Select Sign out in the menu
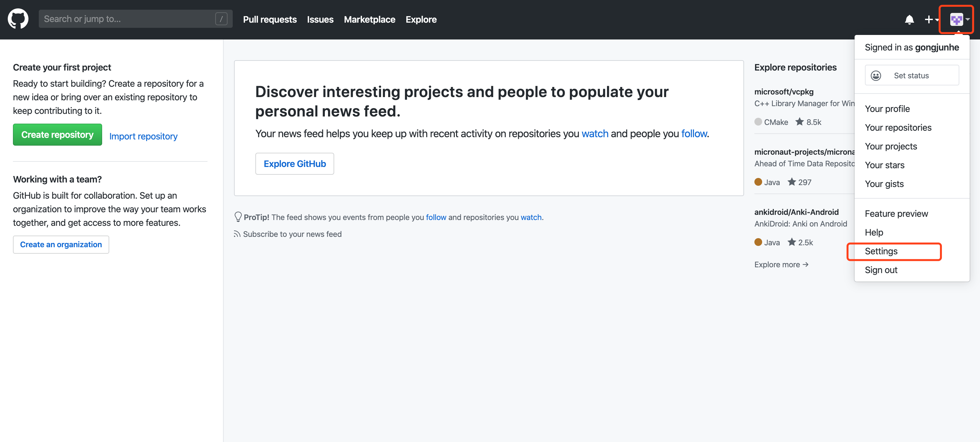Screen dimensions: 980x442 tap(881, 270)
